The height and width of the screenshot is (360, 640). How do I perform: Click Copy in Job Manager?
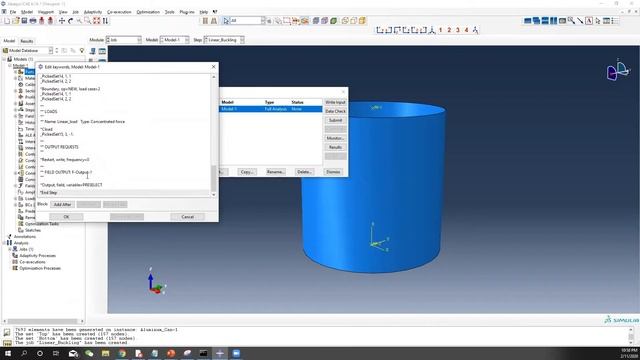pos(247,172)
